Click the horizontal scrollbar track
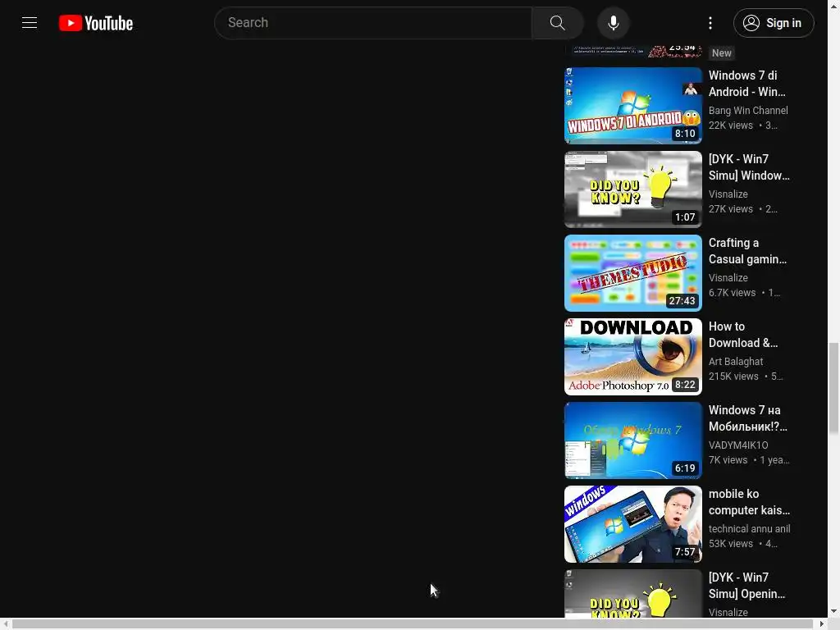This screenshot has width=840, height=630. (x=413, y=624)
